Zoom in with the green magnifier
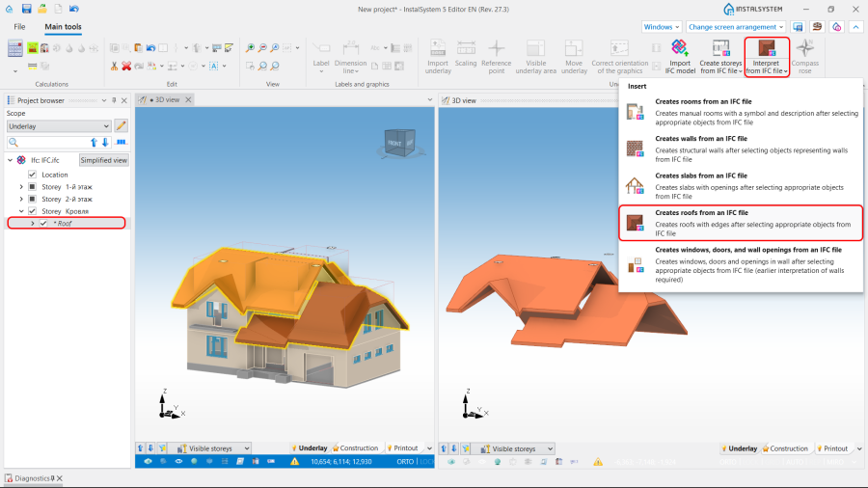The width and height of the screenshot is (868, 488). [x=250, y=48]
